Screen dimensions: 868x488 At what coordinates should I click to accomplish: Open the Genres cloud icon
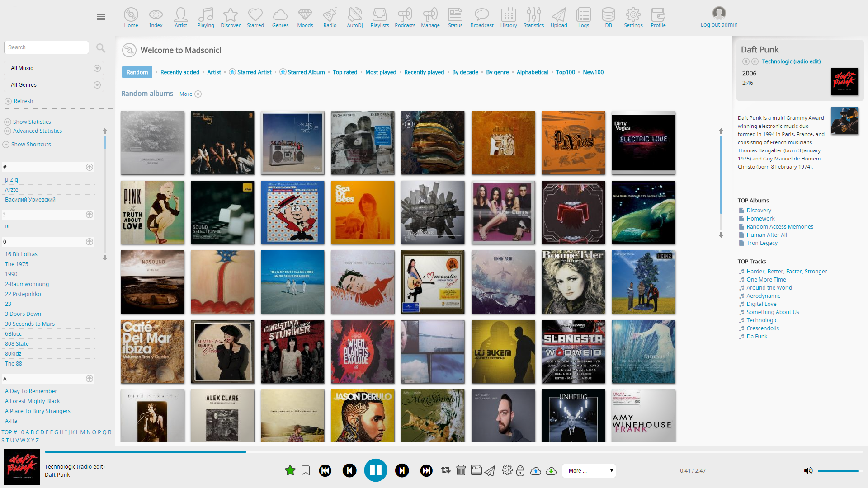[280, 15]
